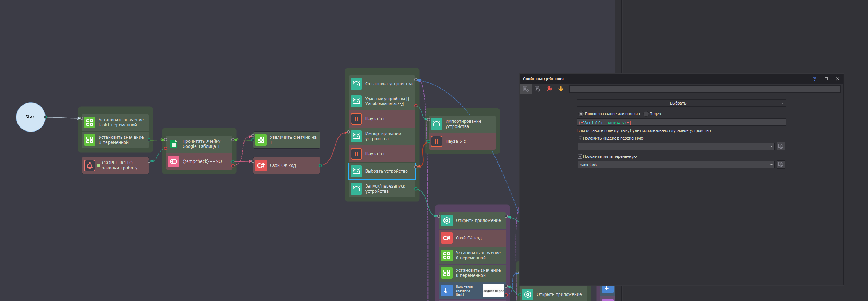Viewport: 868px width, 301px height.
Task: Select the Android icon of 'Остановка устройства'
Action: (x=356, y=84)
